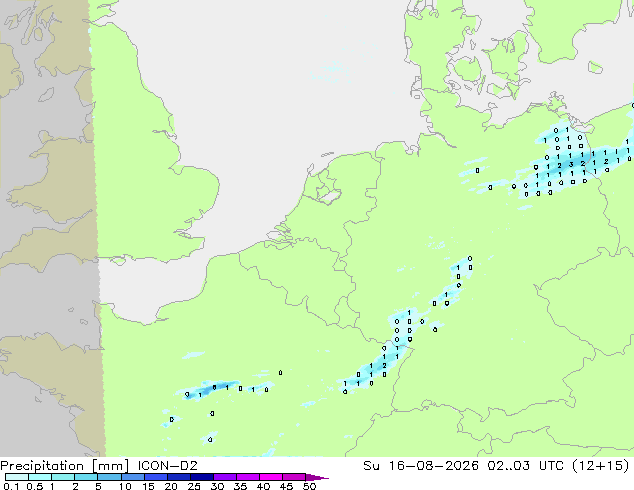Click the 0.5–1 mm legend color swatch
The height and width of the screenshot is (490, 634).
[40, 477]
